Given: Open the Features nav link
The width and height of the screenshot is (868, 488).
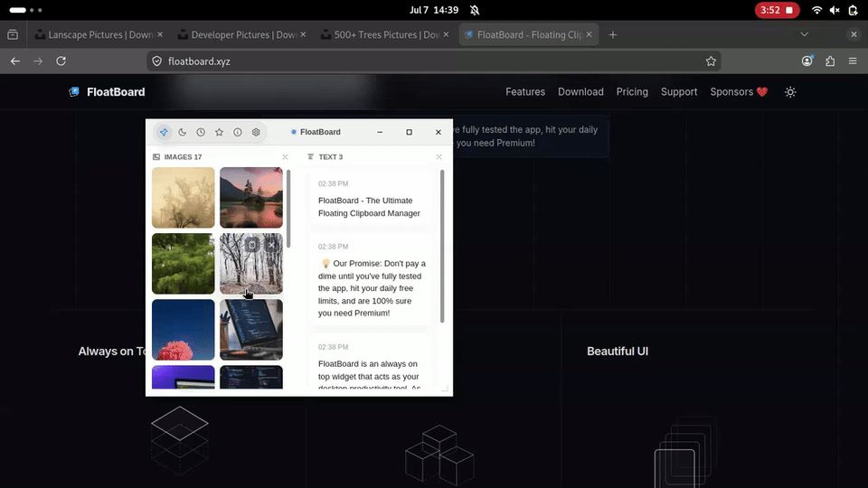Looking at the screenshot, I should (525, 92).
